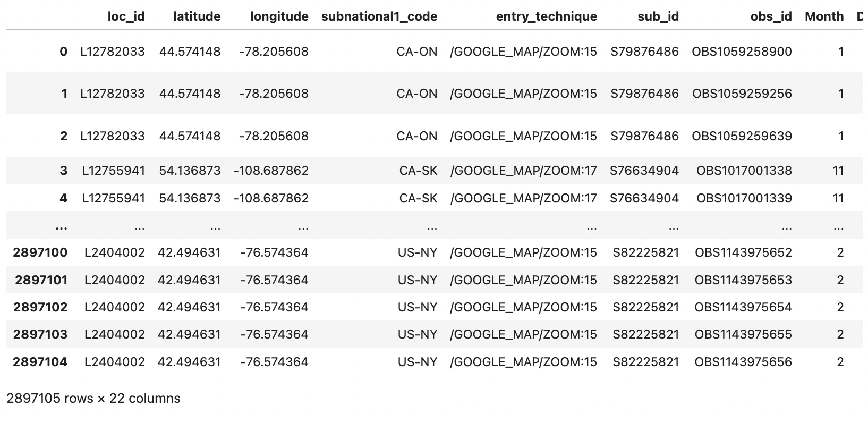The width and height of the screenshot is (868, 422).
Task: Click latitude value 54.136873 in row 3
Action: click(190, 171)
